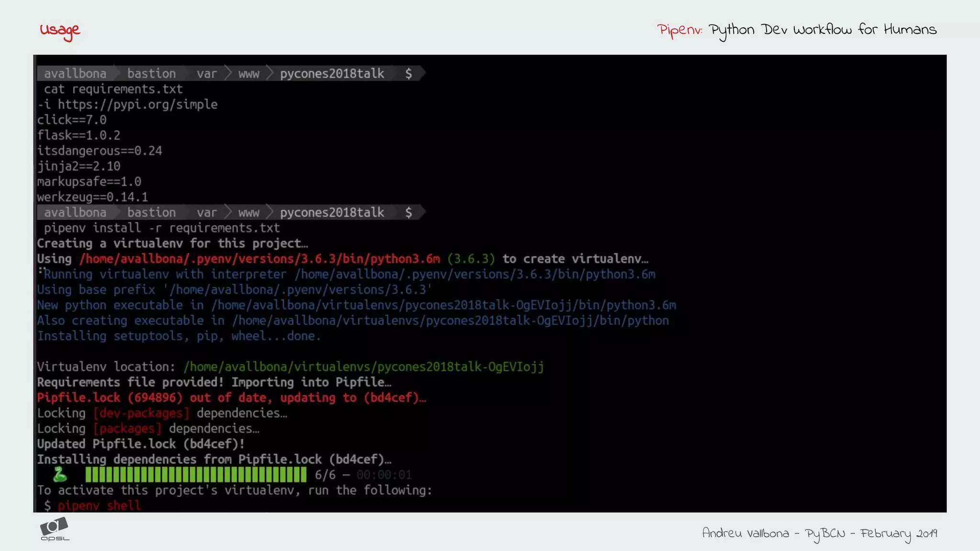980x551 pixels.
Task: Click the green '(3.6.3)' version text
Action: point(471,259)
